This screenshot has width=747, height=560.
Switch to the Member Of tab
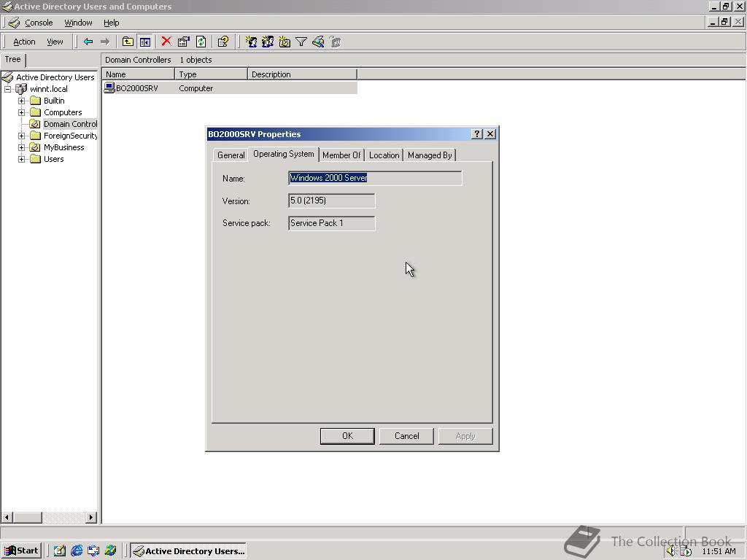[341, 155]
